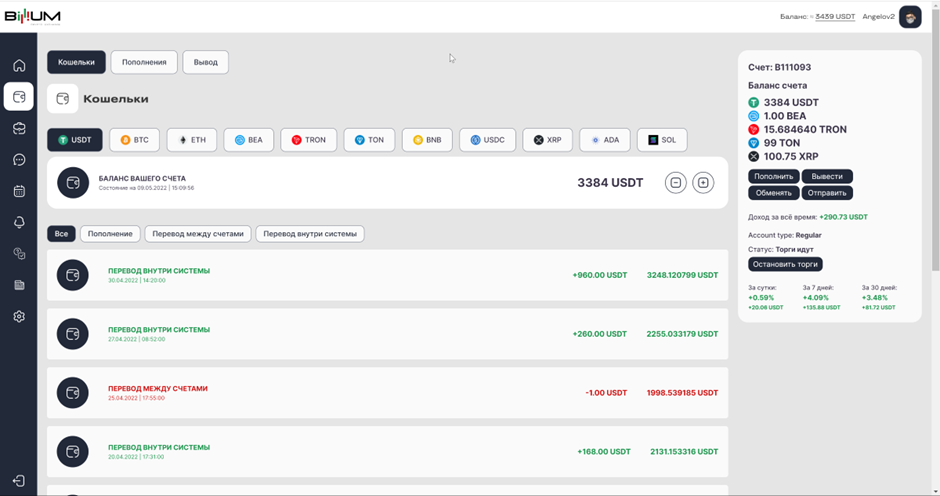Click the 2131.153316 USDT balance value
940x496 pixels.
click(x=684, y=452)
